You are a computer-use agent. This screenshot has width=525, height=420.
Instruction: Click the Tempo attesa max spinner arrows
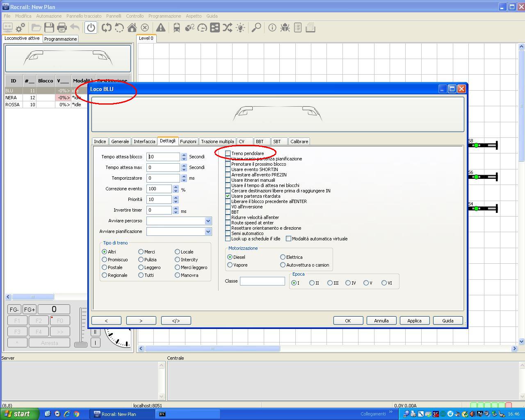click(184, 167)
